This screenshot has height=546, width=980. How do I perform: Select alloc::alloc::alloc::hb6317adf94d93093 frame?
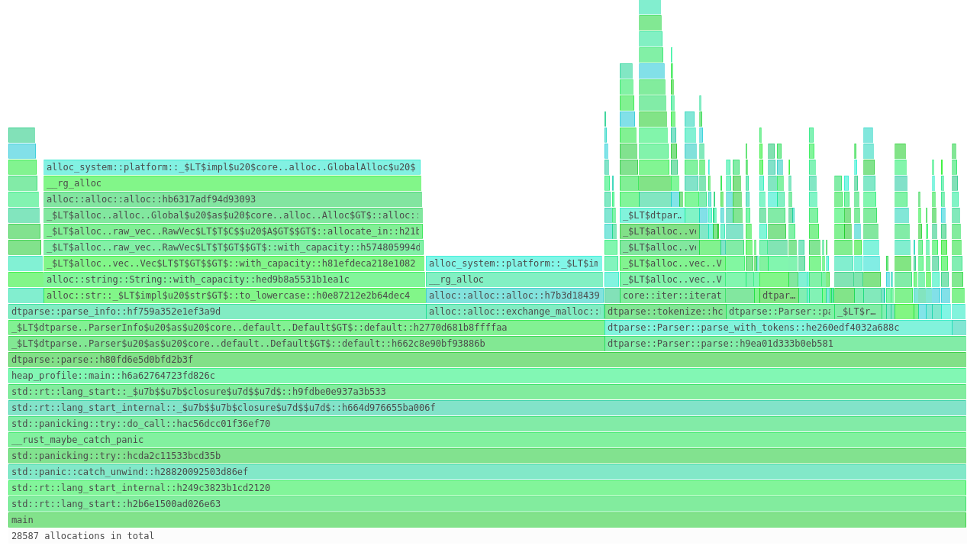click(233, 199)
